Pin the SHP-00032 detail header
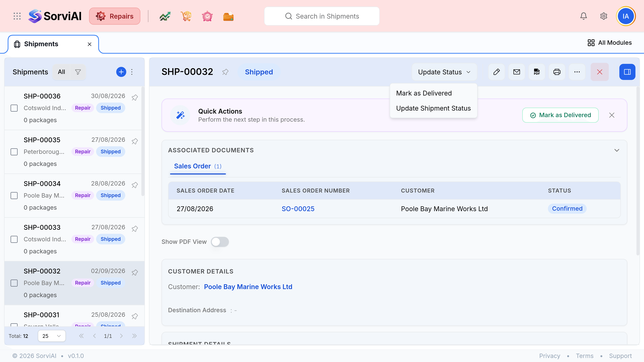 (225, 72)
